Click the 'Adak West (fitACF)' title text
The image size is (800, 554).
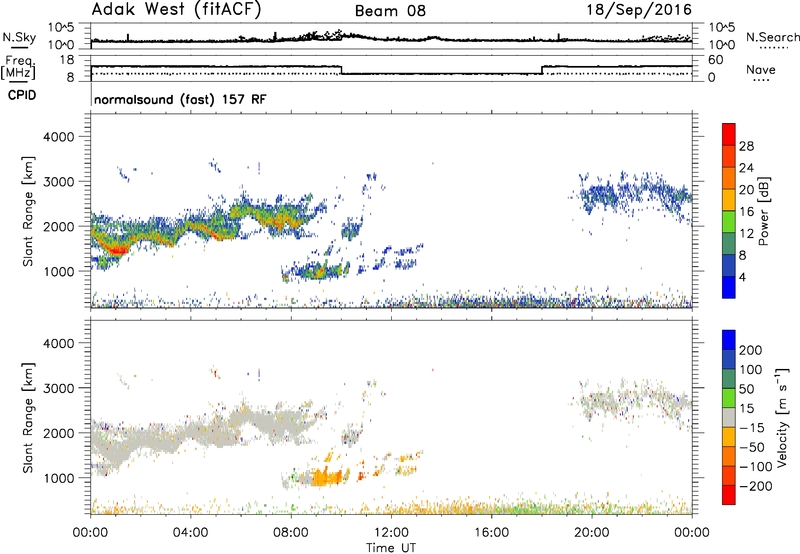(x=176, y=10)
